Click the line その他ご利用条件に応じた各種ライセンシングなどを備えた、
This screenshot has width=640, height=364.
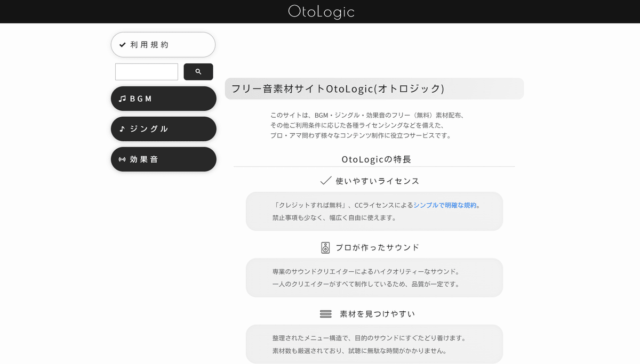point(357,125)
